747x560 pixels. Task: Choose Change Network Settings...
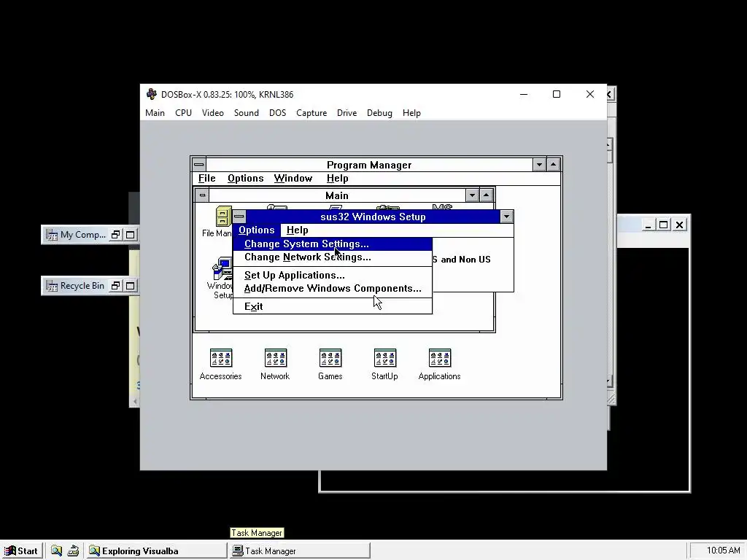(333, 257)
